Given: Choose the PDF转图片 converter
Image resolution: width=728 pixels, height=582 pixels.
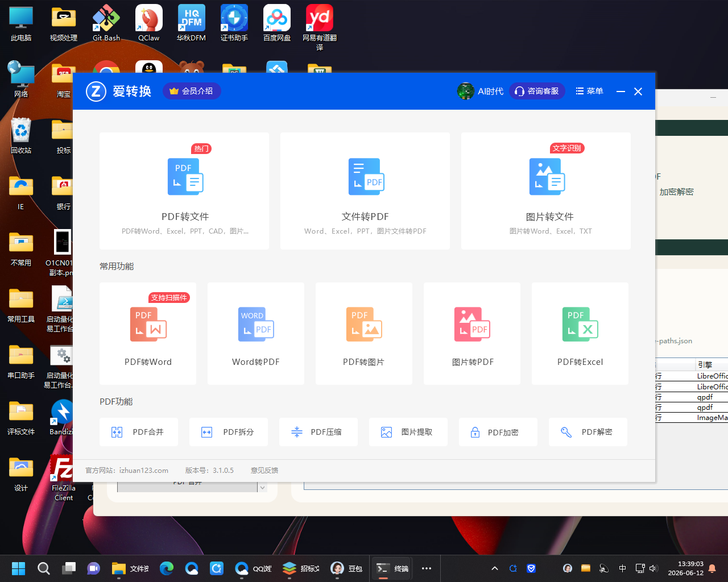Looking at the screenshot, I should 364,334.
